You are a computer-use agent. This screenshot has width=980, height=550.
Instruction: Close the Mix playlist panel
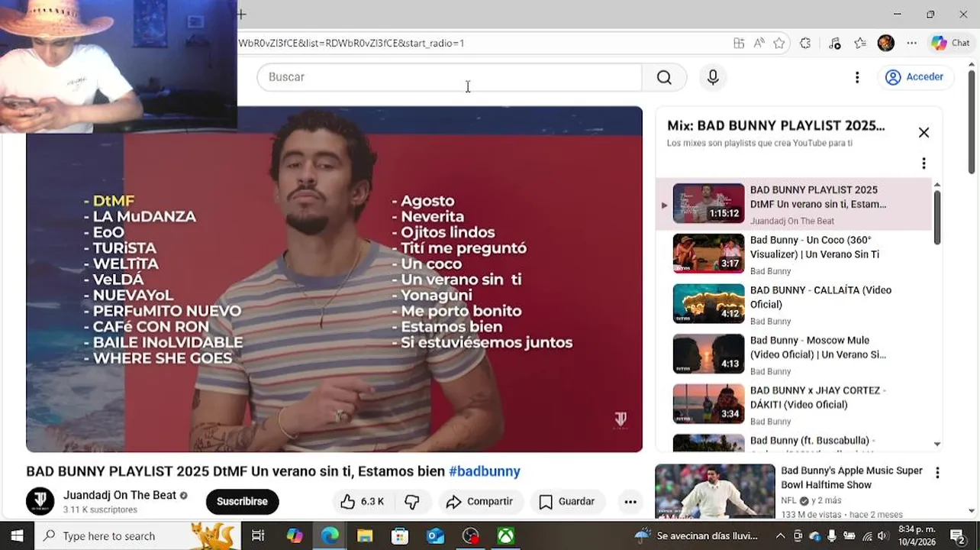924,132
